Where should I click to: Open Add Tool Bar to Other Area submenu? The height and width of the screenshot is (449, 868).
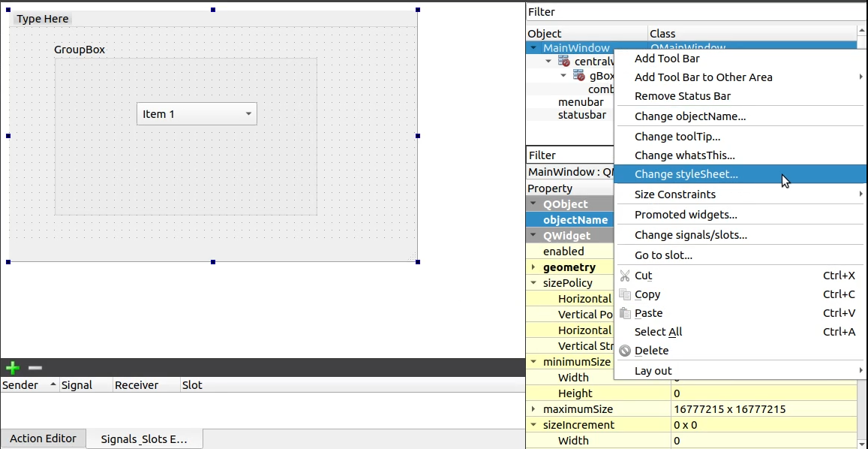click(740, 77)
